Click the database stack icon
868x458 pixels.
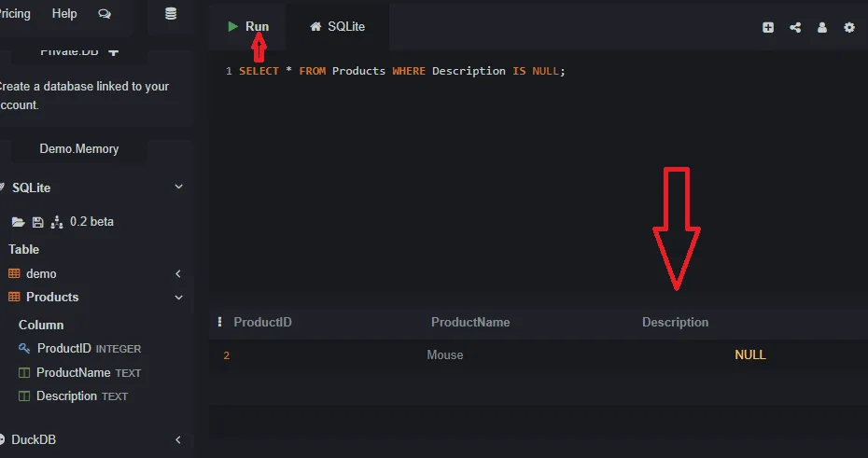tap(170, 14)
